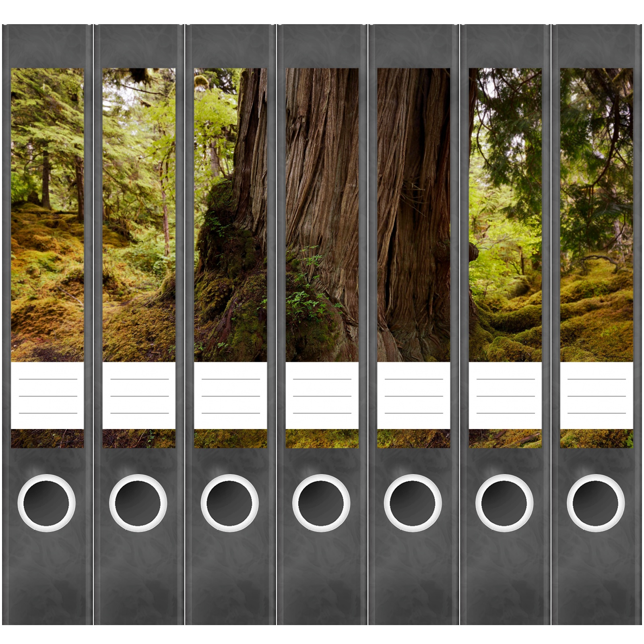Click the finger hole on the first binder
644x644 pixels.
pos(46,503)
